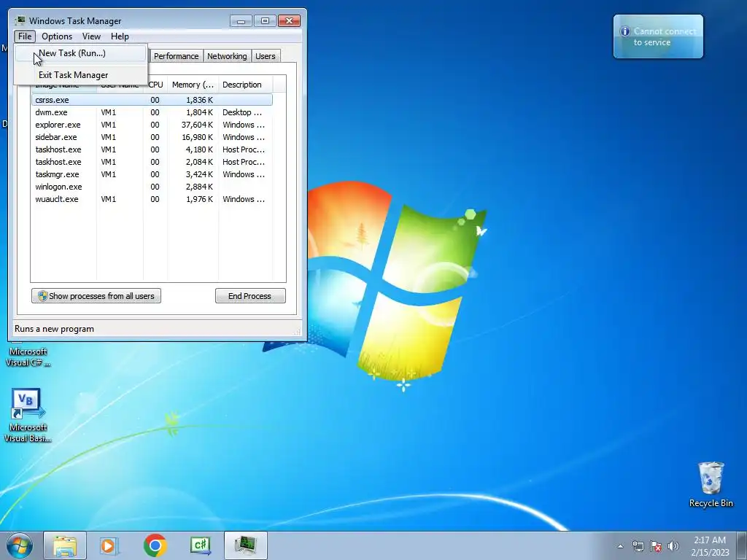Screen dimensions: 747x560
Task: Click the volume speaker icon in tray
Action: [673, 546]
